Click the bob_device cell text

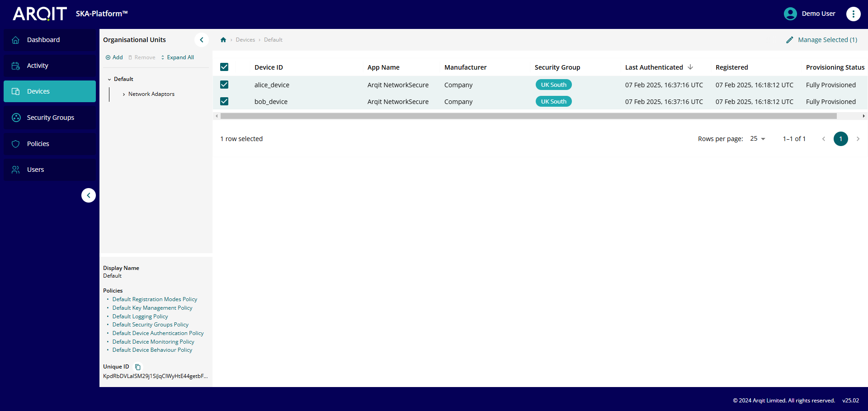[x=271, y=102]
